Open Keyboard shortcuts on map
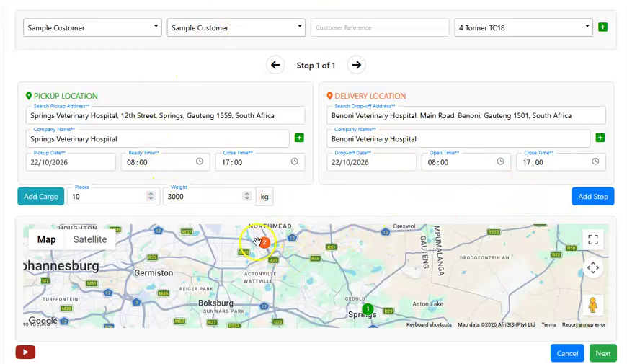 (429, 325)
